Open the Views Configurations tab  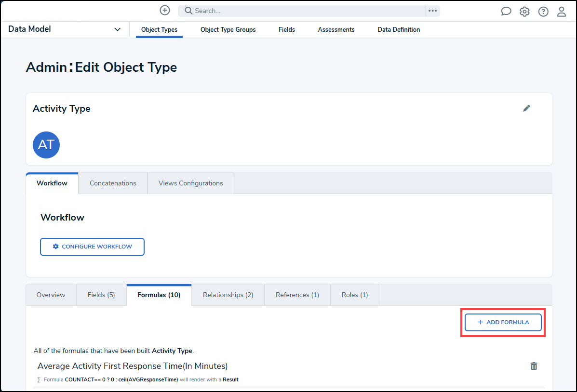[190, 183]
